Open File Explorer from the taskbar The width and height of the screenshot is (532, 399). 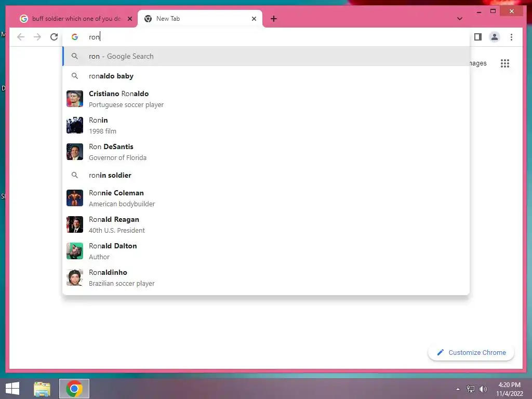(x=42, y=389)
